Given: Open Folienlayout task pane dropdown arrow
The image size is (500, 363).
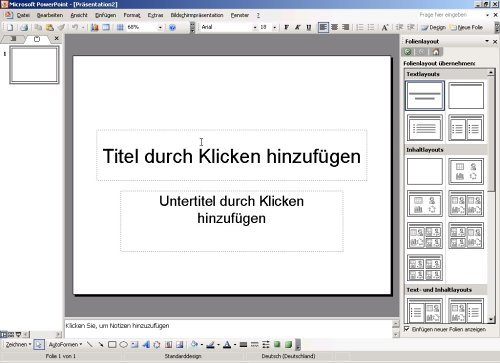Looking at the screenshot, I should point(487,41).
